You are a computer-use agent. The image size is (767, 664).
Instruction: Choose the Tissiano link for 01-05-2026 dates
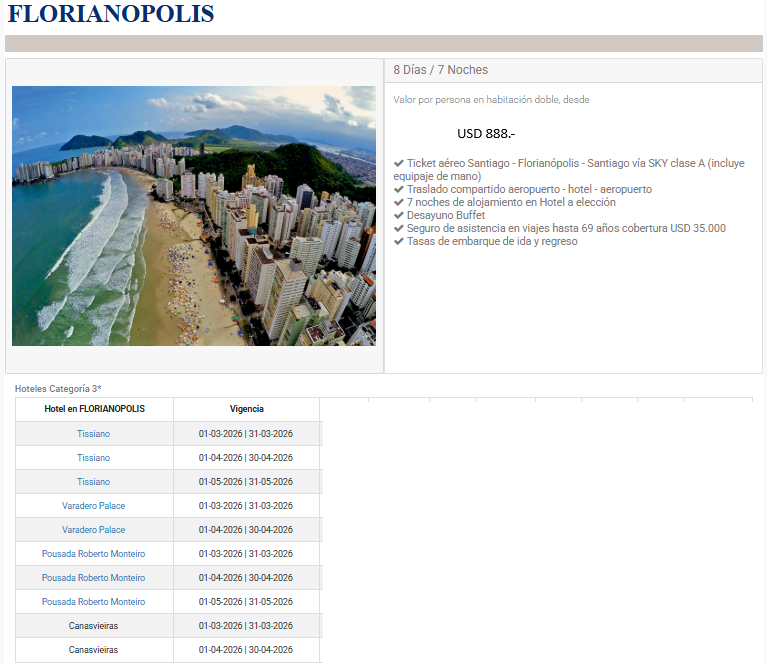coord(94,482)
